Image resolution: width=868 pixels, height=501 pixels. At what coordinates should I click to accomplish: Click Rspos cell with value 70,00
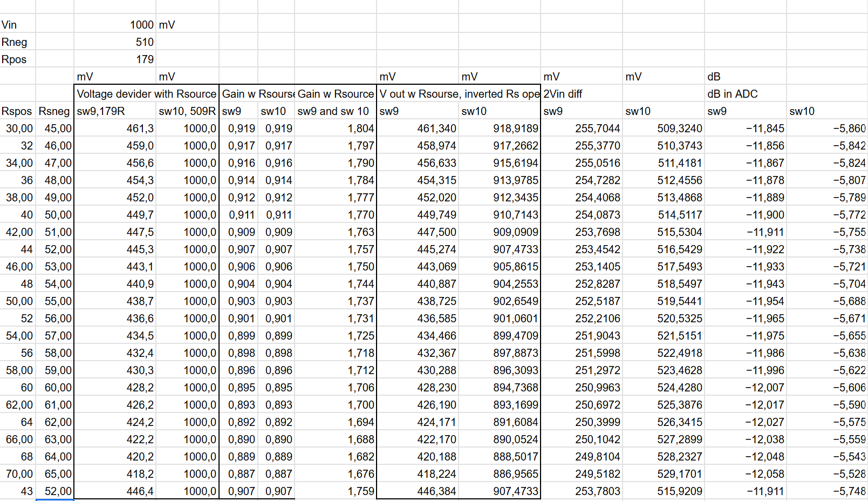click(x=18, y=474)
